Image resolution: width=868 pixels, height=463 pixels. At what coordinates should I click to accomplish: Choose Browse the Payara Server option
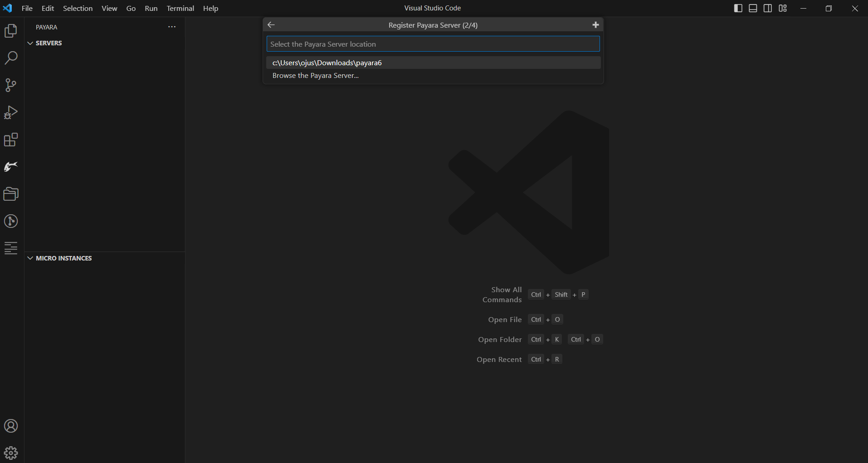pos(316,76)
